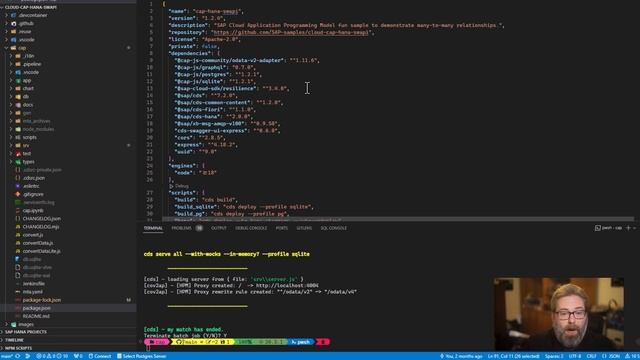Click the synchronize changes status icon
Image resolution: width=640 pixels, height=360 pixels.
[x=18, y=356]
